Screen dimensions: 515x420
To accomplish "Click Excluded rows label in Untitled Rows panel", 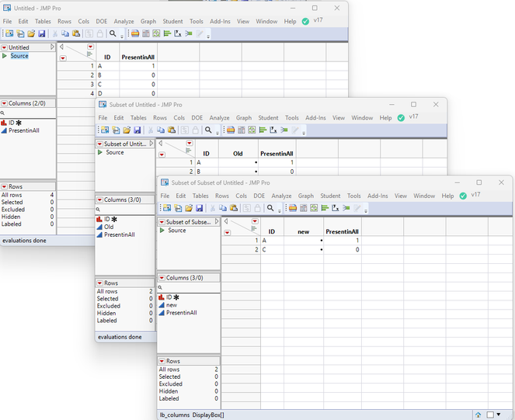I will tap(13, 210).
